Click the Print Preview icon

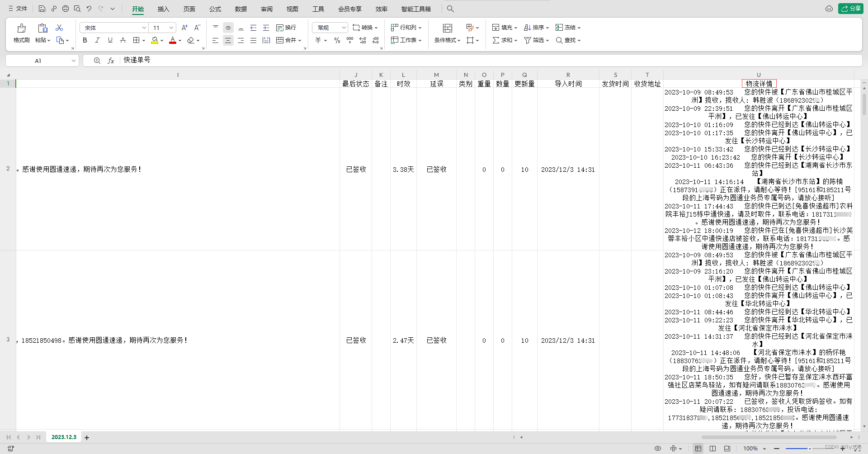coord(77,9)
